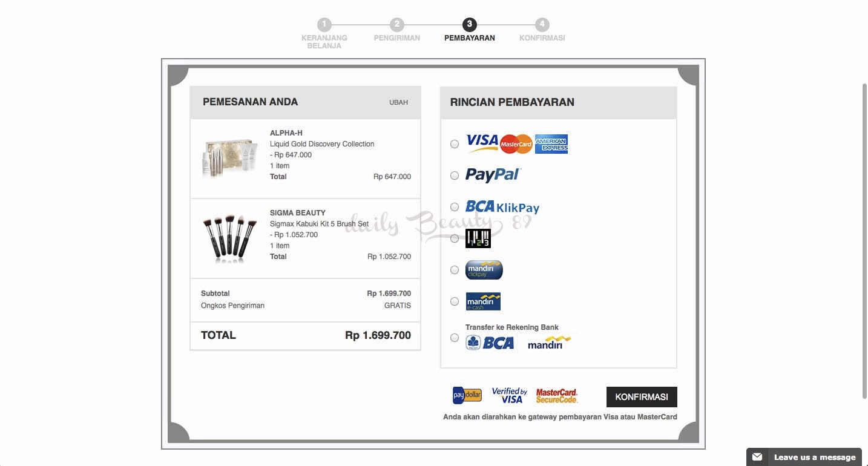
Task: Click the Transfer ke Rekening Bank label
Action: pos(512,327)
